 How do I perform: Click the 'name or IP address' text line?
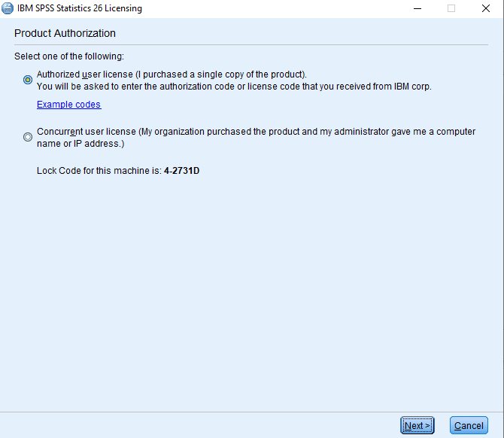(80, 143)
